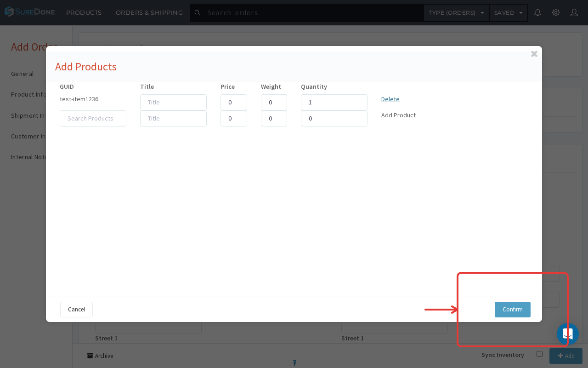Go to Internal Notes section

pos(28,157)
